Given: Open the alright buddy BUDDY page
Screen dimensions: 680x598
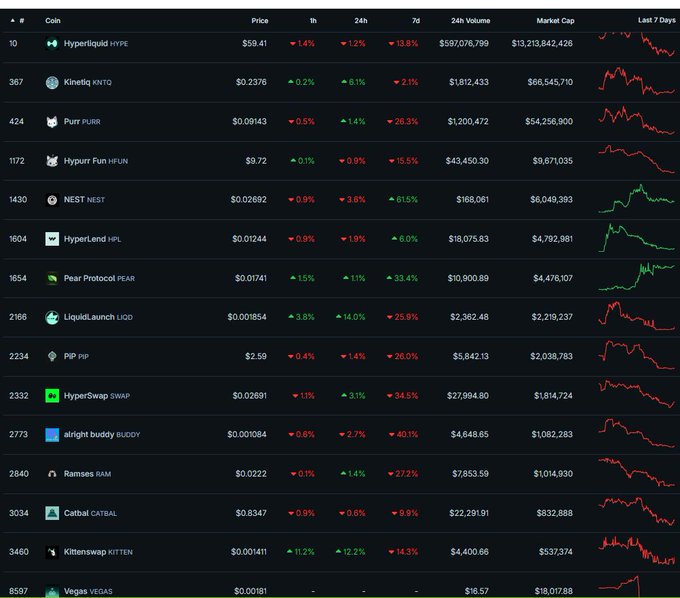Looking at the screenshot, I should (102, 435).
